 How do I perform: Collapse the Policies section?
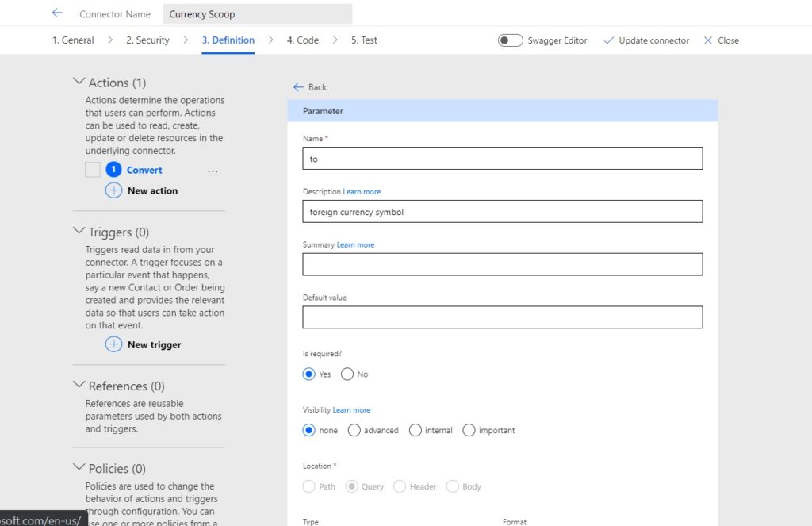(x=79, y=468)
